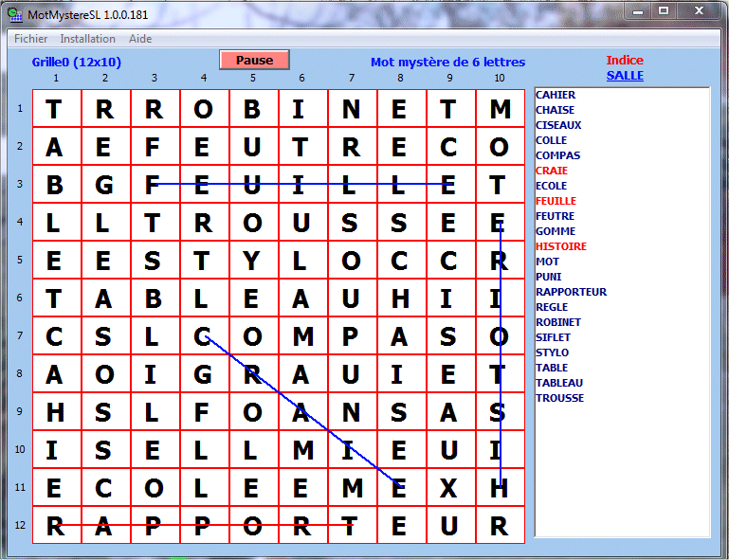Screen dimensions: 729x560
Task: Click letter T in row 1 column 1
Action: point(57,109)
